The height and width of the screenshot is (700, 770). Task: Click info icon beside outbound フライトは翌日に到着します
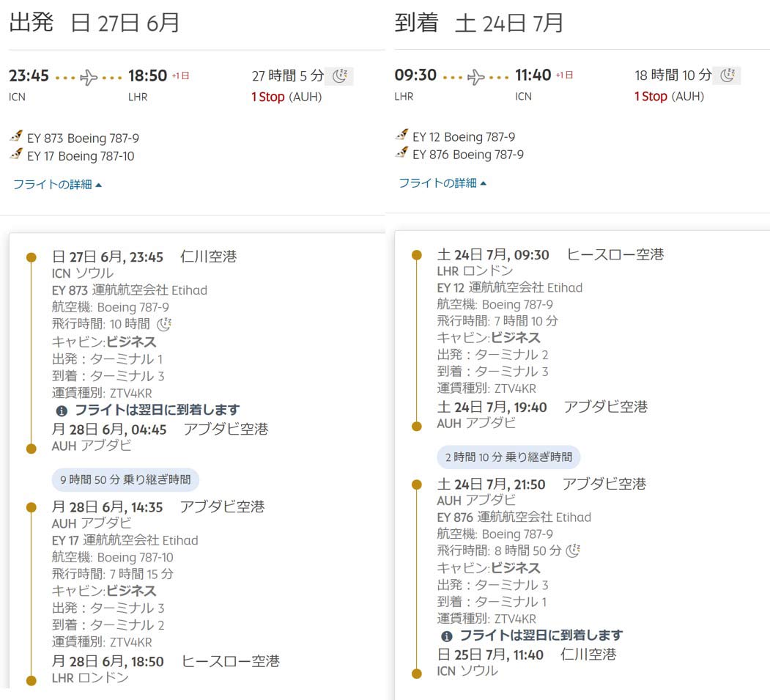[62, 410]
